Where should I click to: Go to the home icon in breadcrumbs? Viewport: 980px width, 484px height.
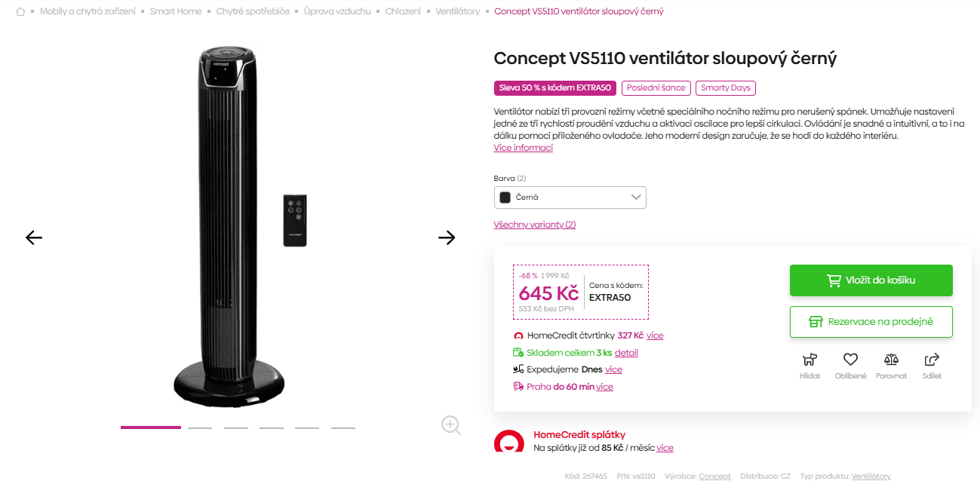coord(20,12)
